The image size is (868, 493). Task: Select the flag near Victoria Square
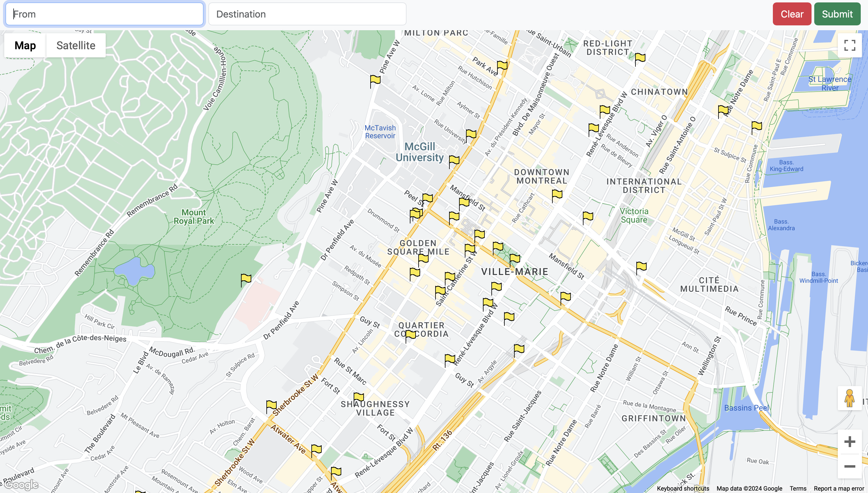click(x=588, y=218)
